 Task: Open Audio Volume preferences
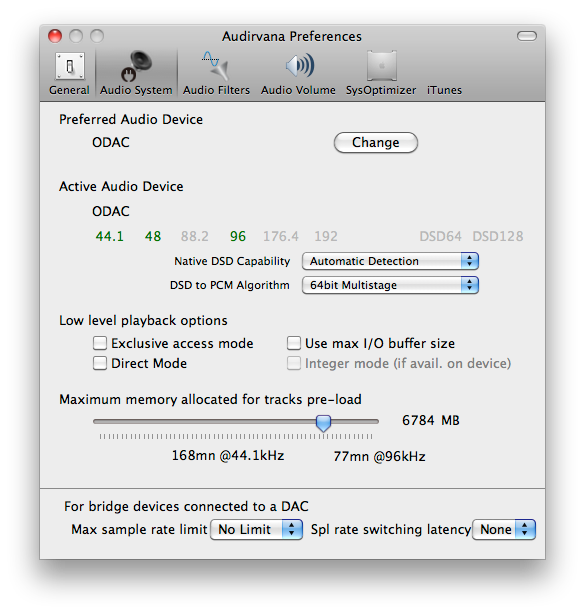298,74
